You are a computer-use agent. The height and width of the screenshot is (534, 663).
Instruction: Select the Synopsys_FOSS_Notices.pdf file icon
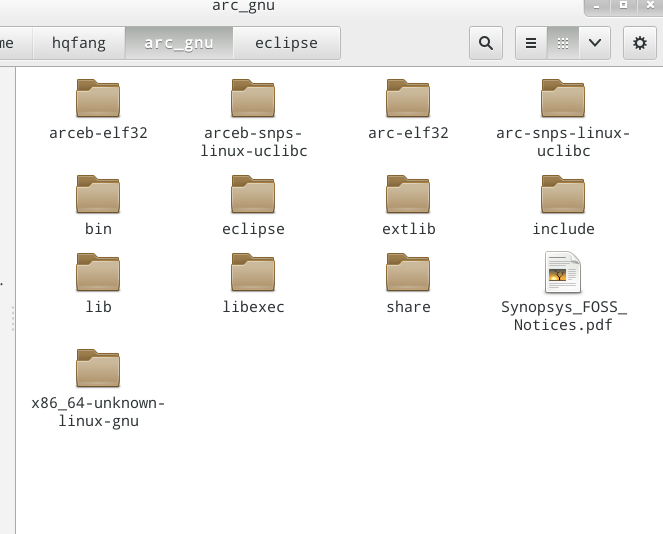563,272
